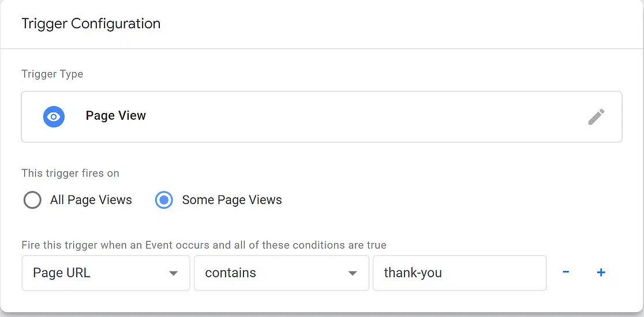Viewport: 644px width, 317px height.
Task: Add another condition with the plus icon
Action: [x=601, y=272]
